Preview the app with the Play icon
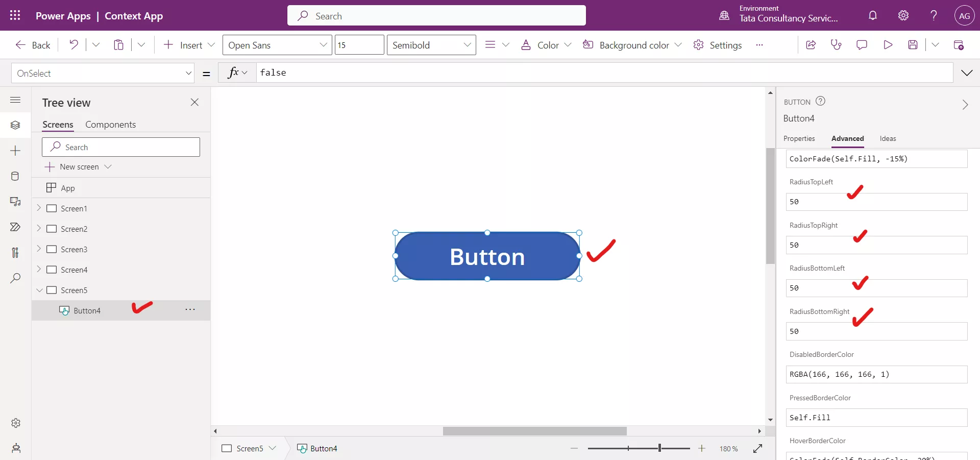 point(888,45)
